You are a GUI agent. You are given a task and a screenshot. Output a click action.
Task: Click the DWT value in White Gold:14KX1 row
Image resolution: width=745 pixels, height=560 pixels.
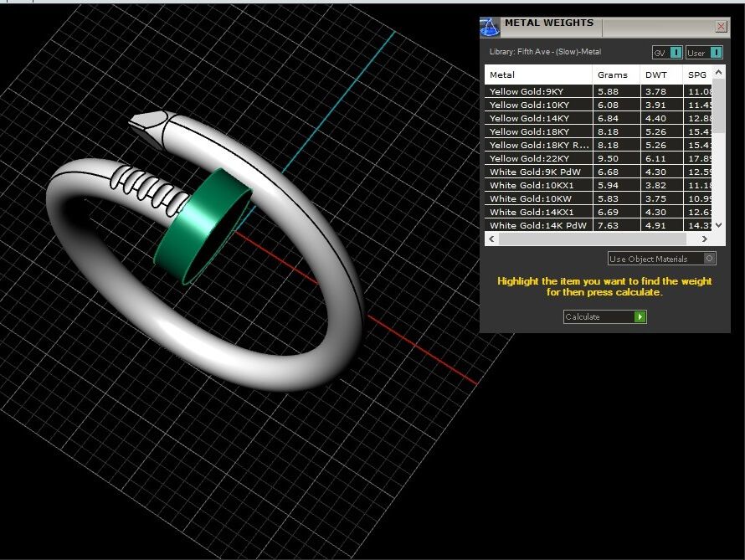click(655, 212)
